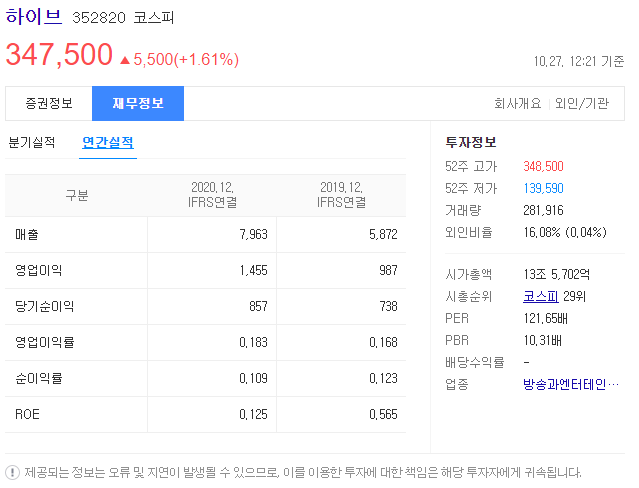Open the 방송과엔터테인 industry link
The height and width of the screenshot is (488, 639).
[x=571, y=384]
